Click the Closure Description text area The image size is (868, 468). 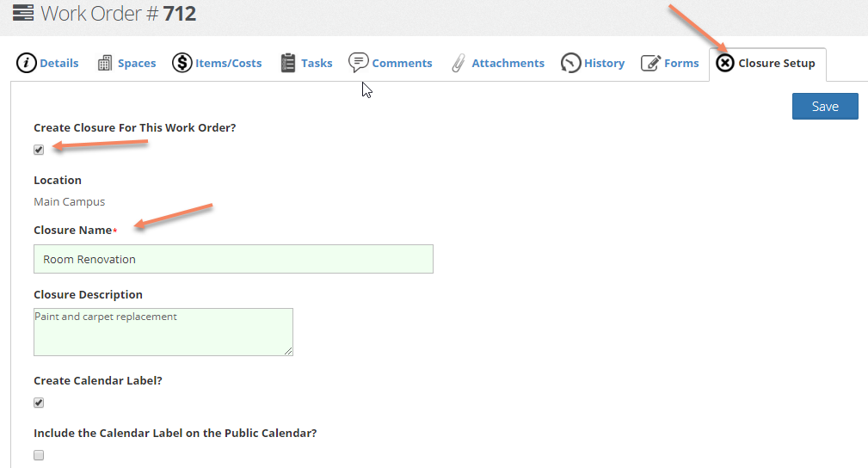coord(163,332)
